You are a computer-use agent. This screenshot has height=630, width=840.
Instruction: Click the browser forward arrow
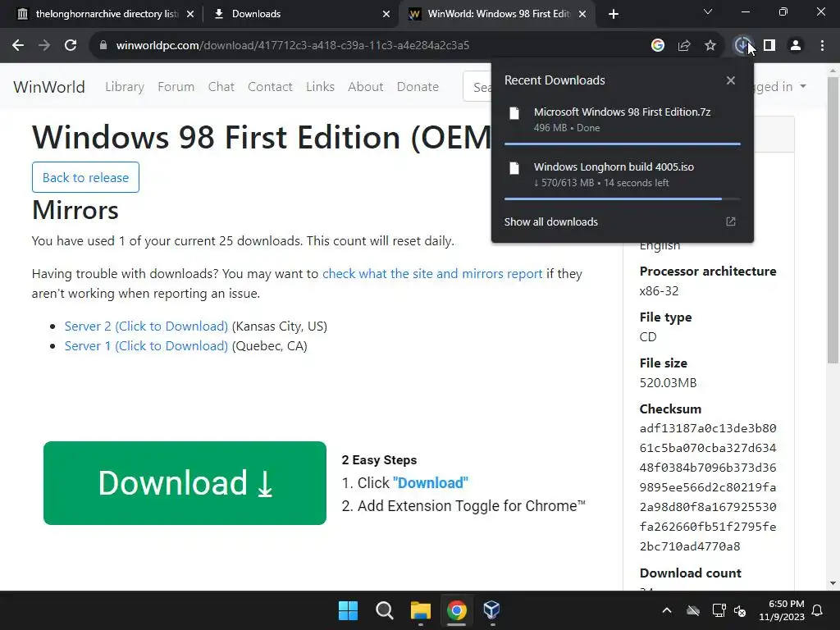44,46
